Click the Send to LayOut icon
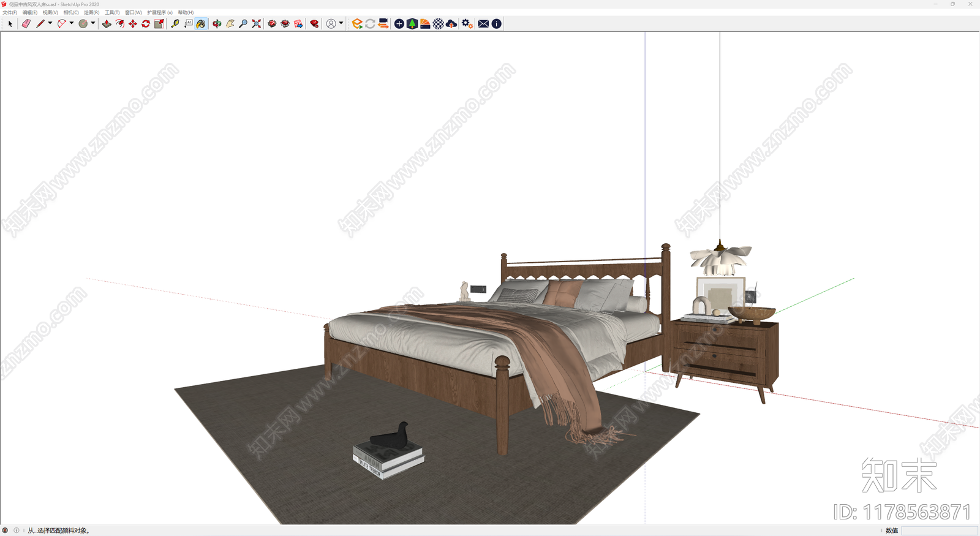Screen dimensions: 980x536 point(298,24)
